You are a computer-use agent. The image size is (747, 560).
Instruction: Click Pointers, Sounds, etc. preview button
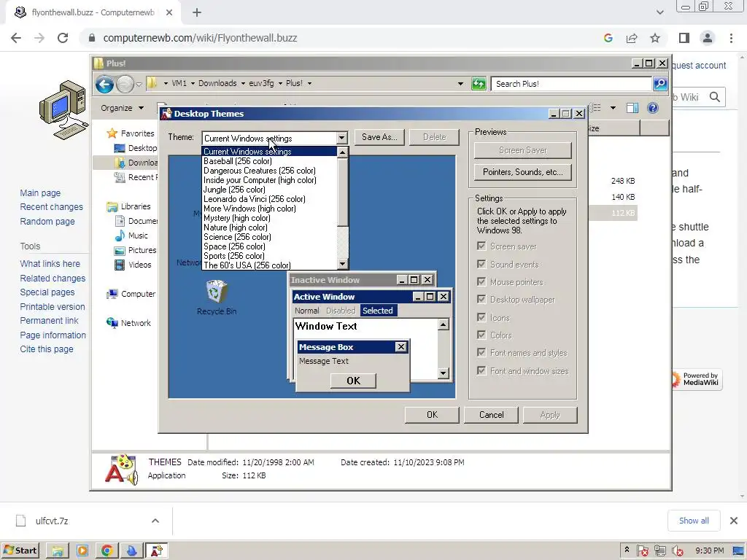point(522,172)
